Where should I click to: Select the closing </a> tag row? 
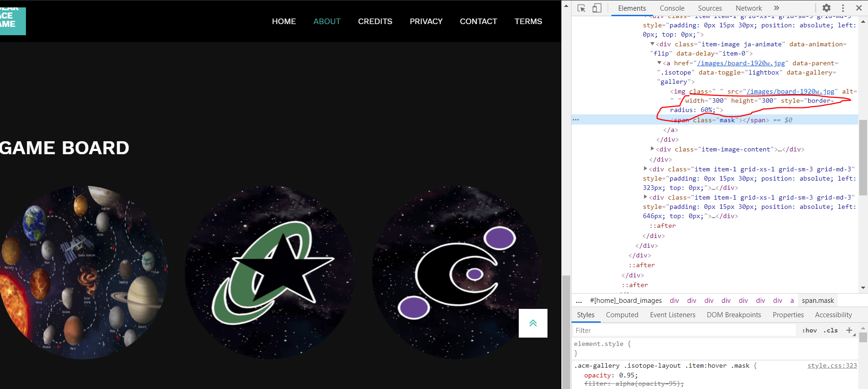[x=671, y=130]
